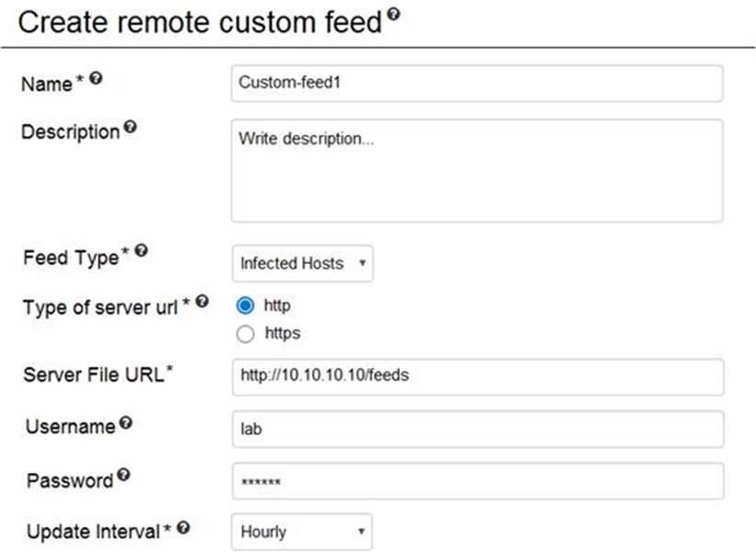Click the help icon beside the page title
The width and height of the screenshot is (756, 552).
394,15
